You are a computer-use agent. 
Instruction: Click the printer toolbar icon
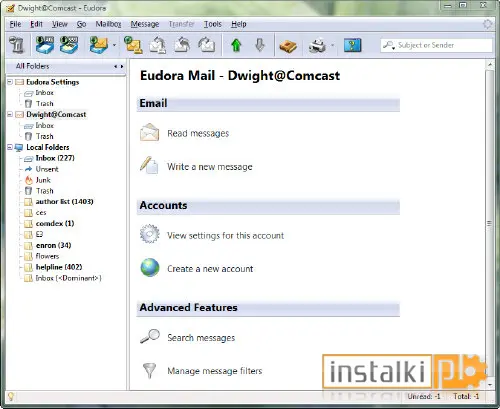pyautogui.click(x=317, y=45)
